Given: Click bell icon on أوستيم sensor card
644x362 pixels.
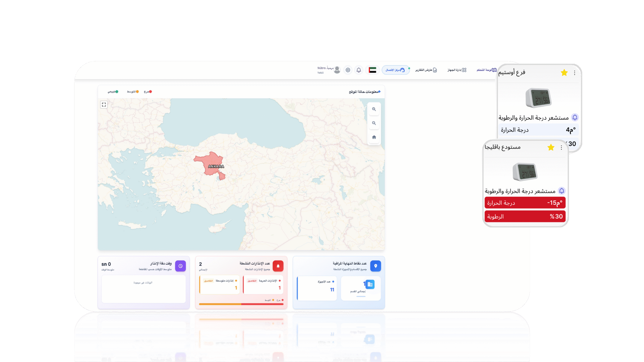Looking at the screenshot, I should (x=575, y=117).
